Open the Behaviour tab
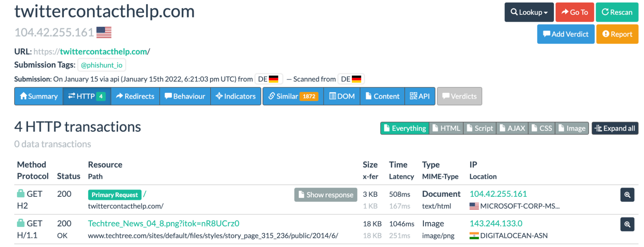Viewport: 644px width, 247px height. pos(185,96)
